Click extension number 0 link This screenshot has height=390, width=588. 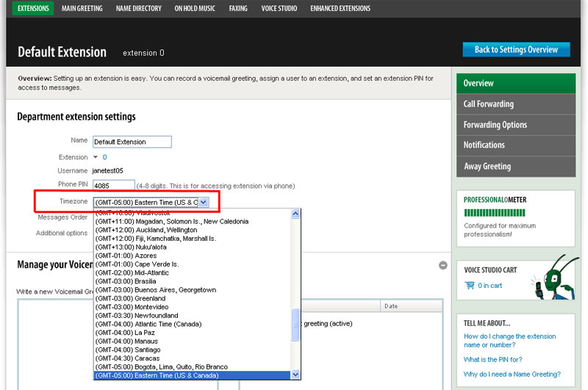pos(104,157)
